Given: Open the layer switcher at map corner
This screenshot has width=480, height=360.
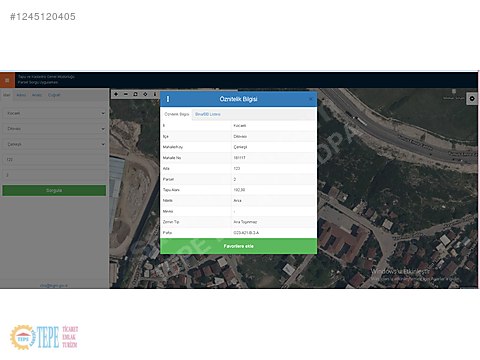Looking at the screenshot, I should 472,98.
